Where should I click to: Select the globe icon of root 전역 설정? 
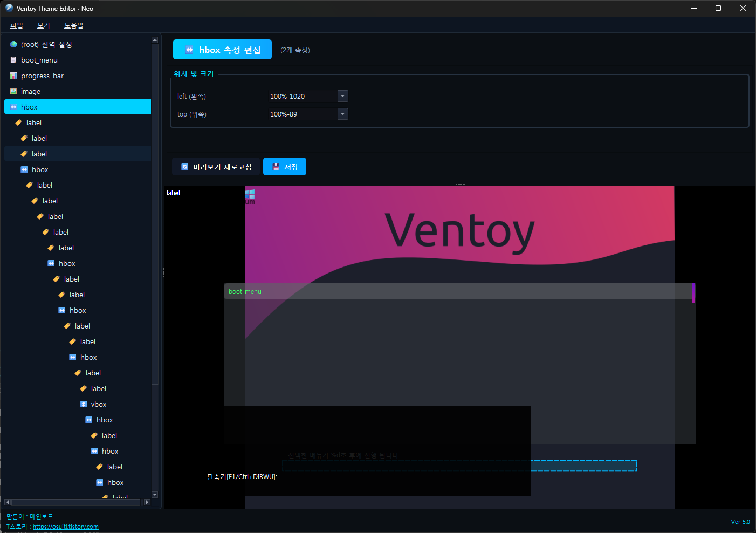[13, 44]
